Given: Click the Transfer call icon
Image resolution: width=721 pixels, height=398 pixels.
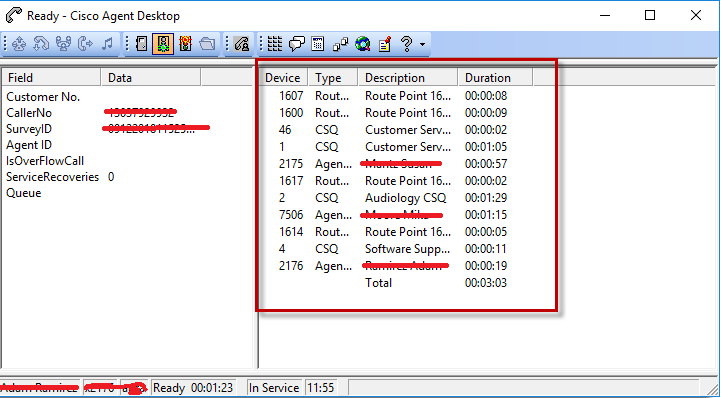Looking at the screenshot, I should (85, 44).
